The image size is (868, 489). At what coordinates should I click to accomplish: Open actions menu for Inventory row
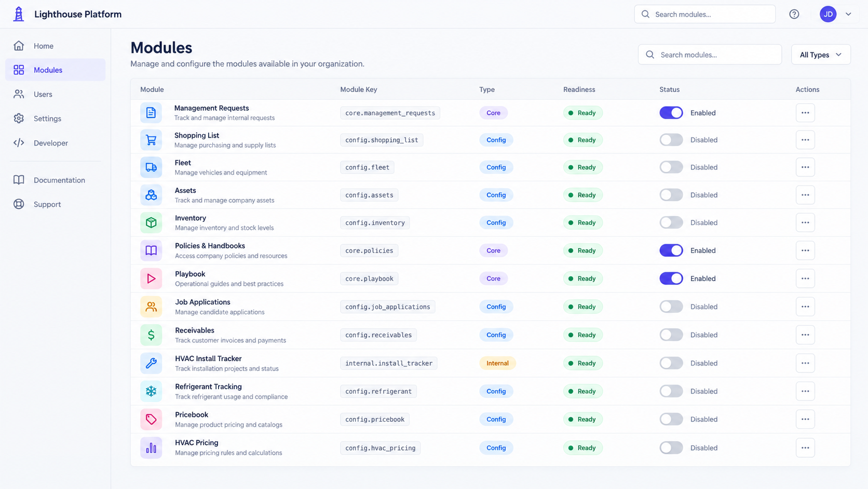tap(805, 222)
